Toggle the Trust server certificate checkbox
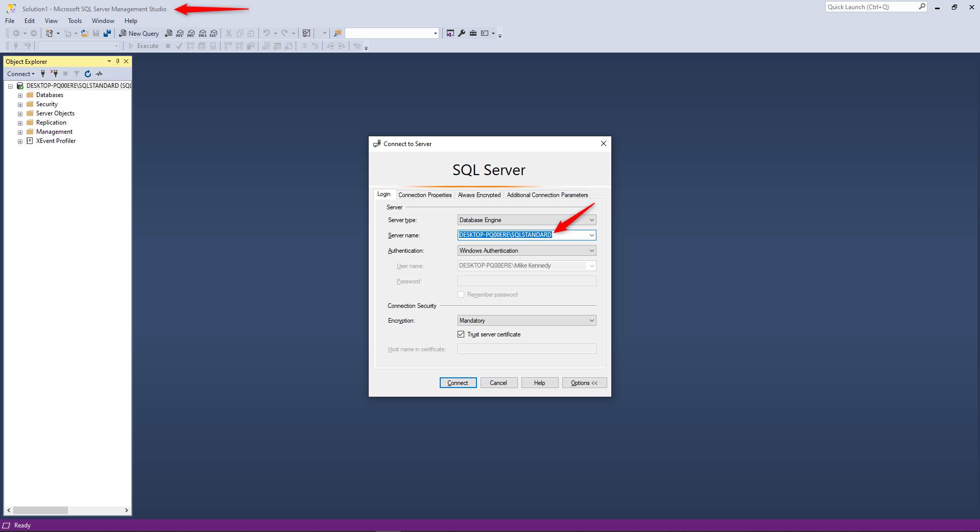 461,334
